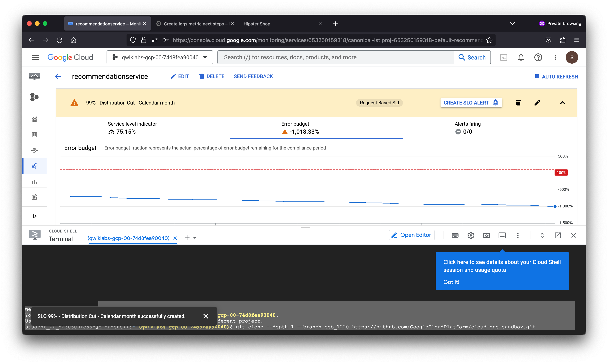
Task: Click the Search button
Action: click(472, 57)
